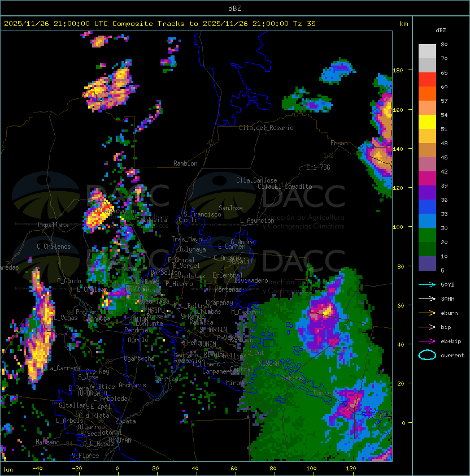Click the 'TUNUYAN' map label
The width and height of the screenshot is (470, 476).
(x=120, y=440)
